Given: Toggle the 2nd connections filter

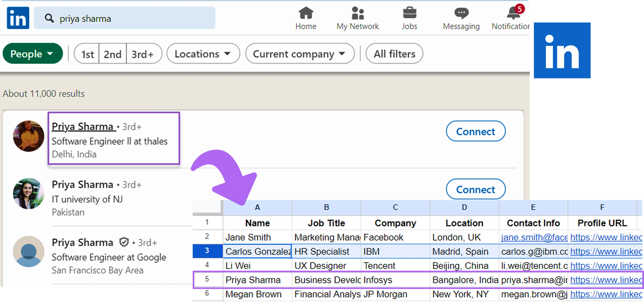Looking at the screenshot, I should point(112,54).
